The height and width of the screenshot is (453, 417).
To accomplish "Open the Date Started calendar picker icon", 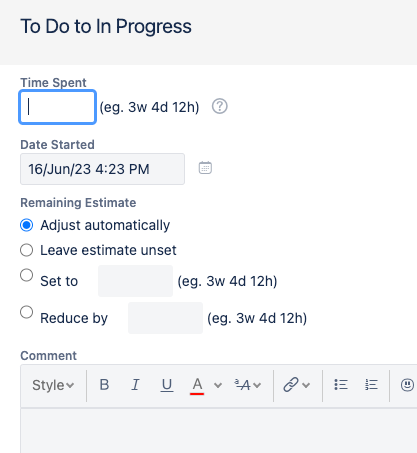I will point(205,168).
